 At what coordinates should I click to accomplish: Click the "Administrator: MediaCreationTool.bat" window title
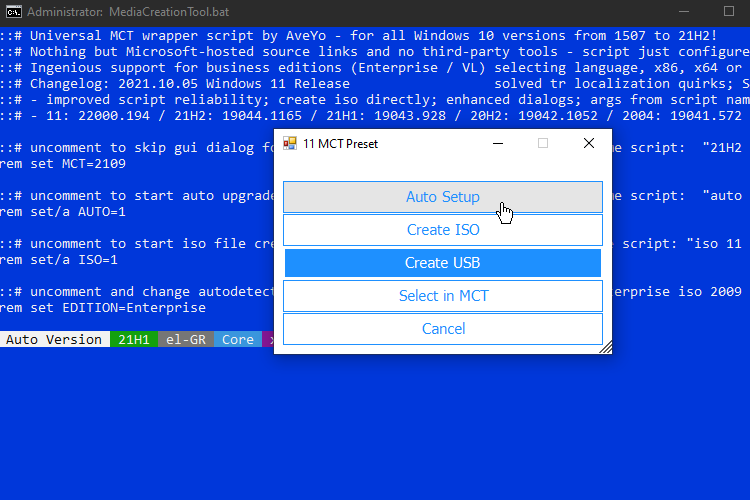point(128,11)
